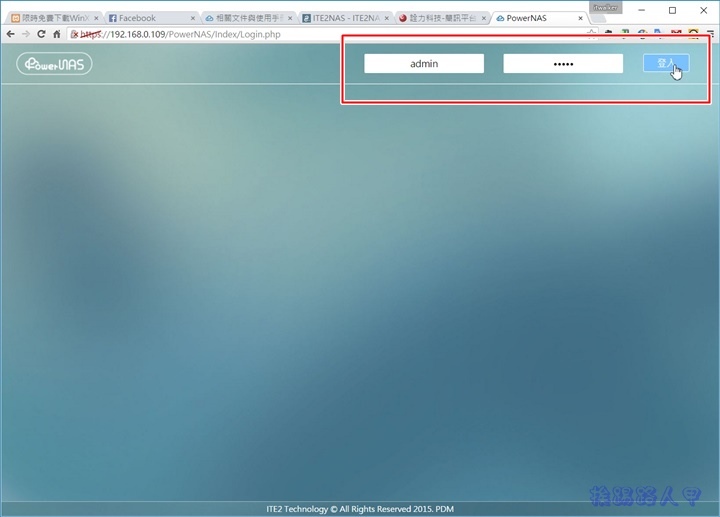Switch to the 相關文件與使用手冊 tab
This screenshot has width=720, height=517.
248,18
